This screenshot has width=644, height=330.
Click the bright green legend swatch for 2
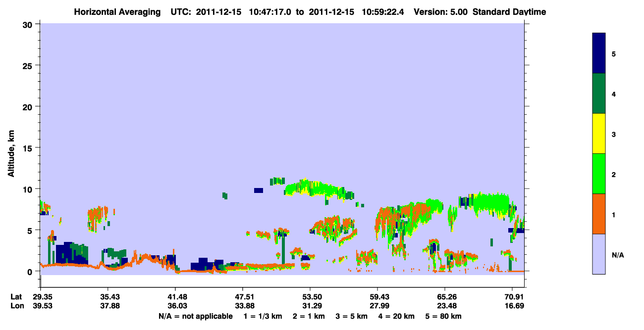click(599, 174)
